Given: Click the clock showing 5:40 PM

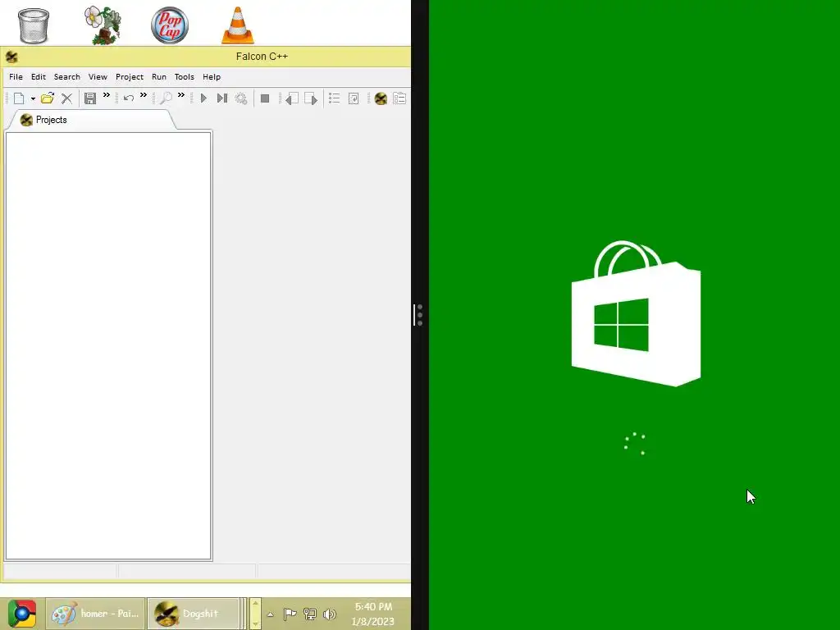Looking at the screenshot, I should point(373,614).
